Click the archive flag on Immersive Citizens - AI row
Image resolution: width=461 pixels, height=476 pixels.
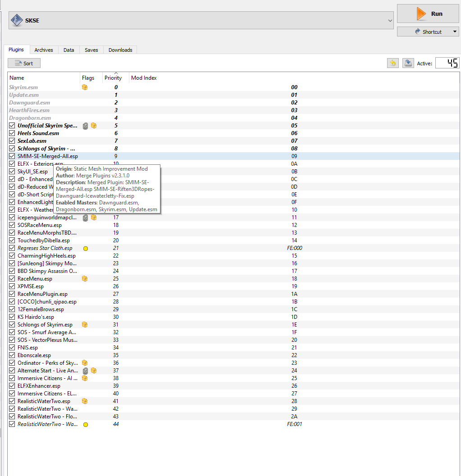[x=85, y=378]
